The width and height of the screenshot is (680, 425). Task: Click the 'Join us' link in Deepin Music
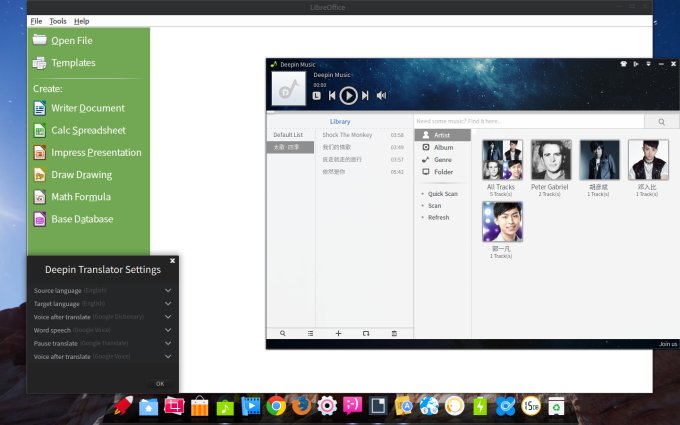[x=668, y=344]
